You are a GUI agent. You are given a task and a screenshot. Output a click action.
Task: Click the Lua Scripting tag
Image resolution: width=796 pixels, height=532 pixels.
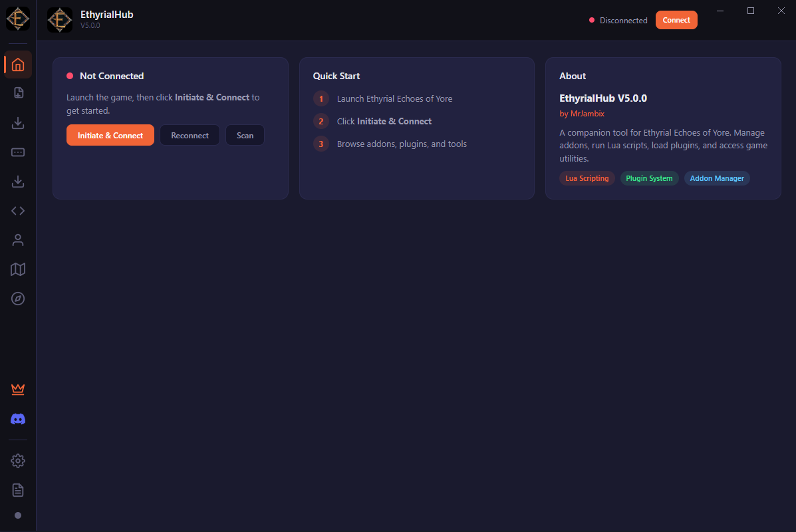coord(587,178)
